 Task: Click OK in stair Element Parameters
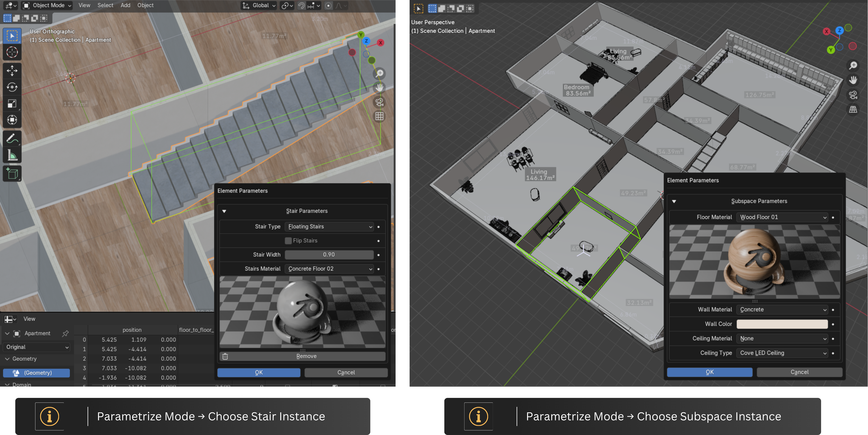click(x=259, y=373)
